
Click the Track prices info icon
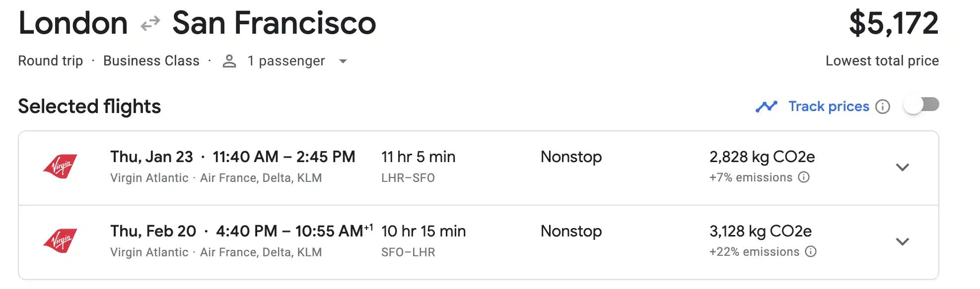[x=882, y=107]
